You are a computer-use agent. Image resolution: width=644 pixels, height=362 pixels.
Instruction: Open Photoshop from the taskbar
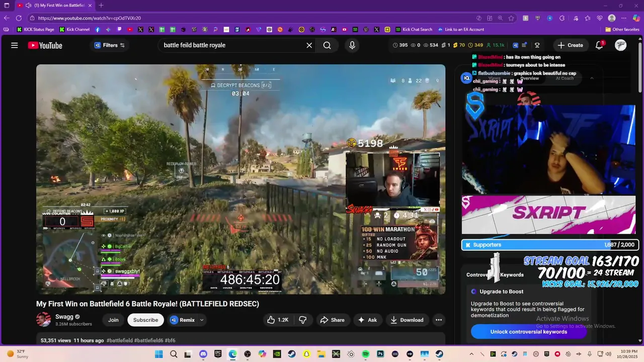coord(380,354)
